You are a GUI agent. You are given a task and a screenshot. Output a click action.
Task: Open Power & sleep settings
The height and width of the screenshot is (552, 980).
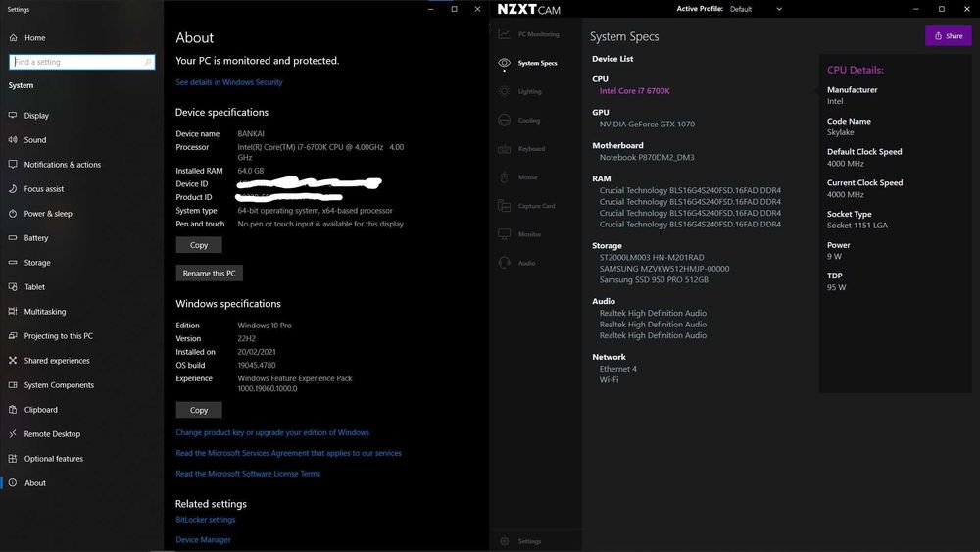(x=48, y=213)
